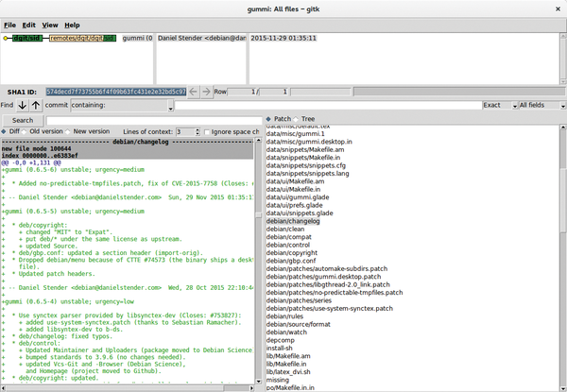567x392 pixels.
Task: Select data/misc/gummi.desktop.in in file list
Action: click(x=309, y=142)
